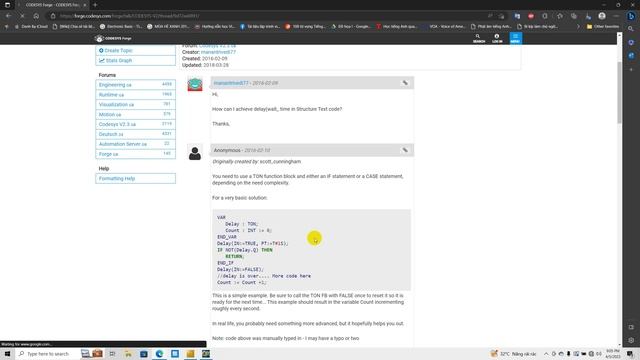This screenshot has height=360, width=640.
Task: Open the tab actions icon at top-left
Action: 7,5
